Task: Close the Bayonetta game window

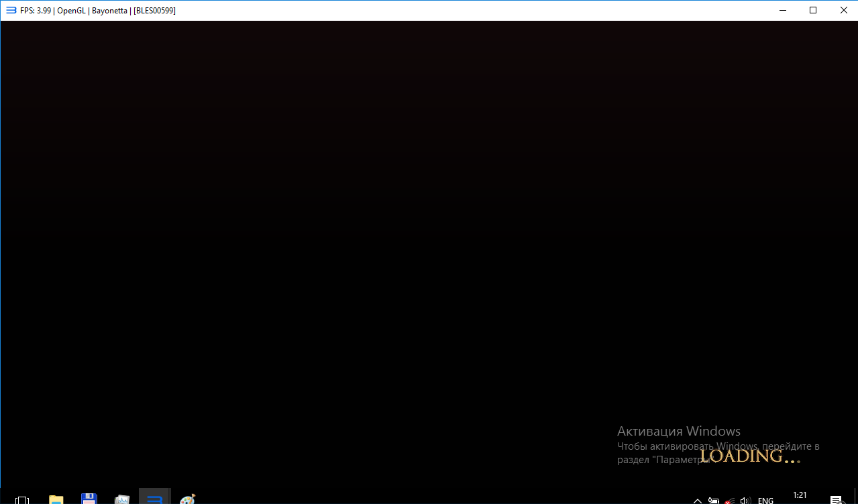Action: tap(843, 10)
